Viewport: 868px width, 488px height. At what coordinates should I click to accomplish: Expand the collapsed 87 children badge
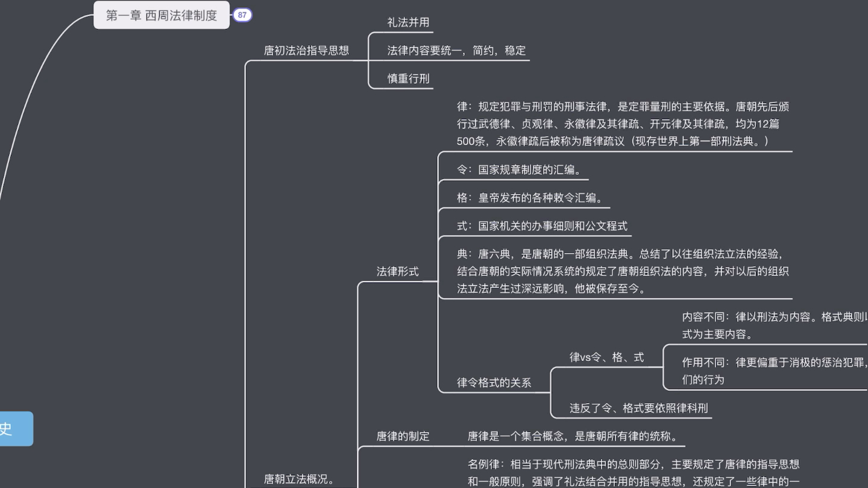pyautogui.click(x=242, y=15)
